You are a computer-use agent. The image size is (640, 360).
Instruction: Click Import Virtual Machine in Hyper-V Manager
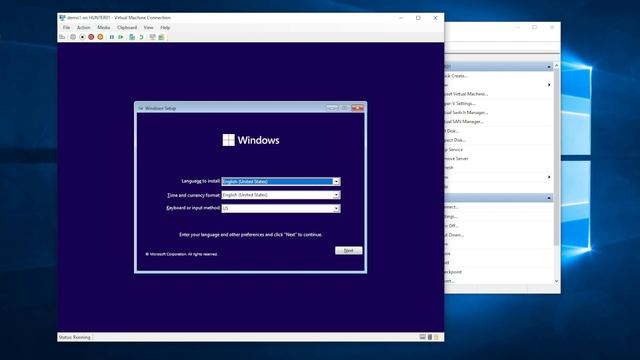(x=466, y=94)
